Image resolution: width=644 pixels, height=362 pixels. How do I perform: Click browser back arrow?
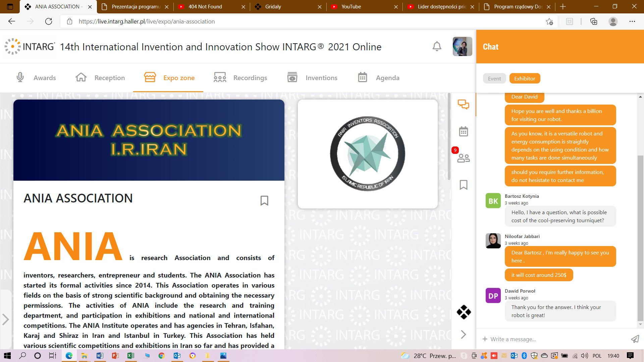tap(12, 21)
